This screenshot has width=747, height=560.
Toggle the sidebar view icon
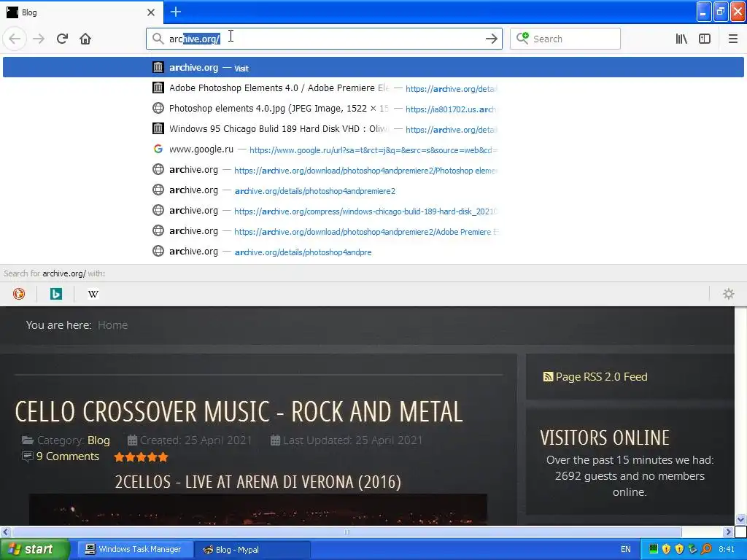(x=705, y=39)
